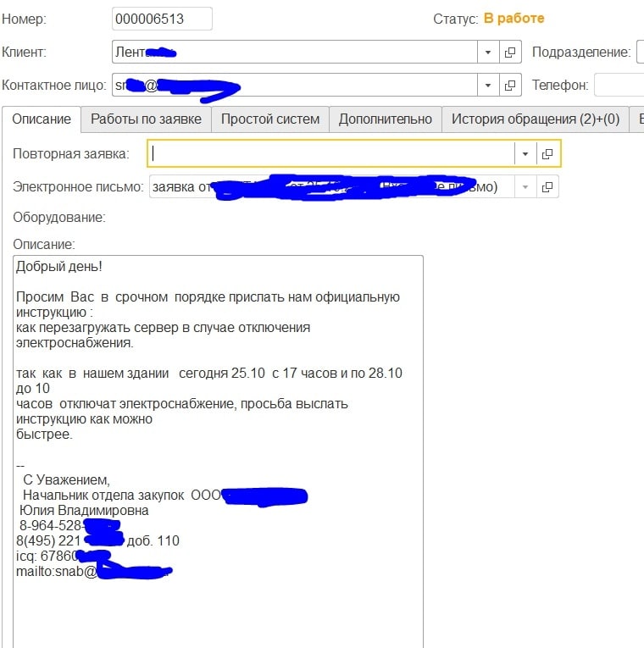Viewport: 644px width, 648px height.
Task: Expand the Электронное письмо dropdown arrow
Action: coord(525,187)
